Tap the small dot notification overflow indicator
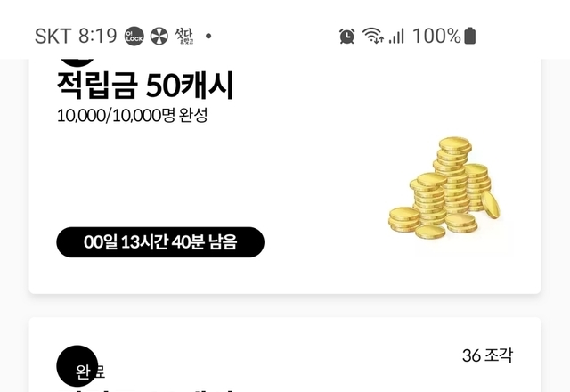Viewport: 570px width, 392px height. coord(208,36)
